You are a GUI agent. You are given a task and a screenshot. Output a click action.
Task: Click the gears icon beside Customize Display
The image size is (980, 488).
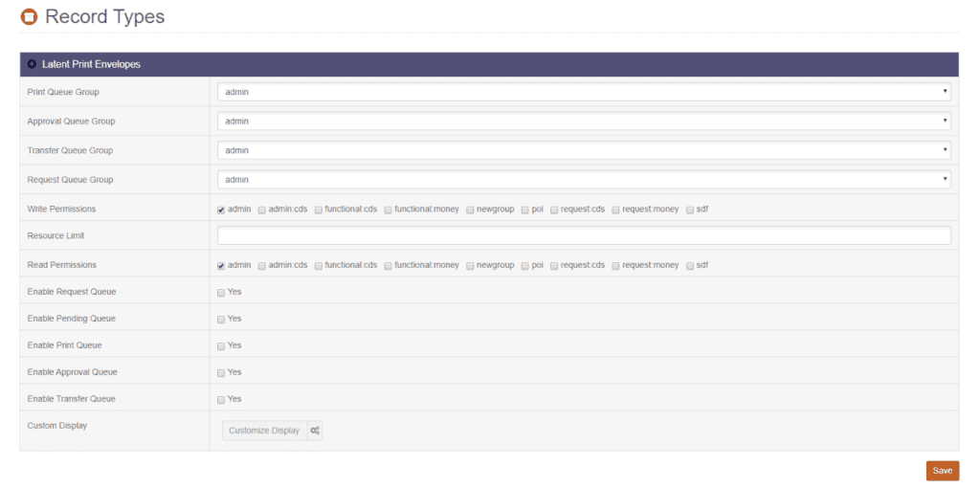click(315, 431)
